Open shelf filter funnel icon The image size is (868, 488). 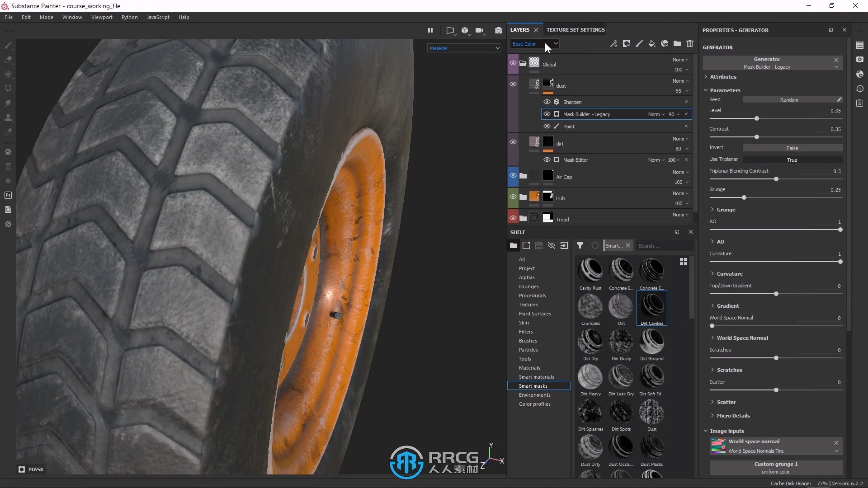coord(580,245)
